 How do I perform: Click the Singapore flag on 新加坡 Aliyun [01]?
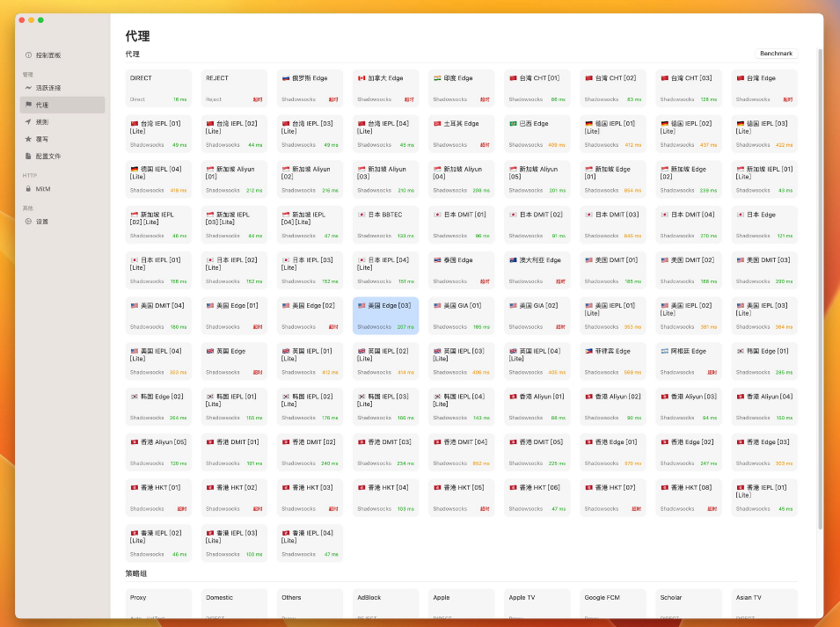(x=210, y=169)
